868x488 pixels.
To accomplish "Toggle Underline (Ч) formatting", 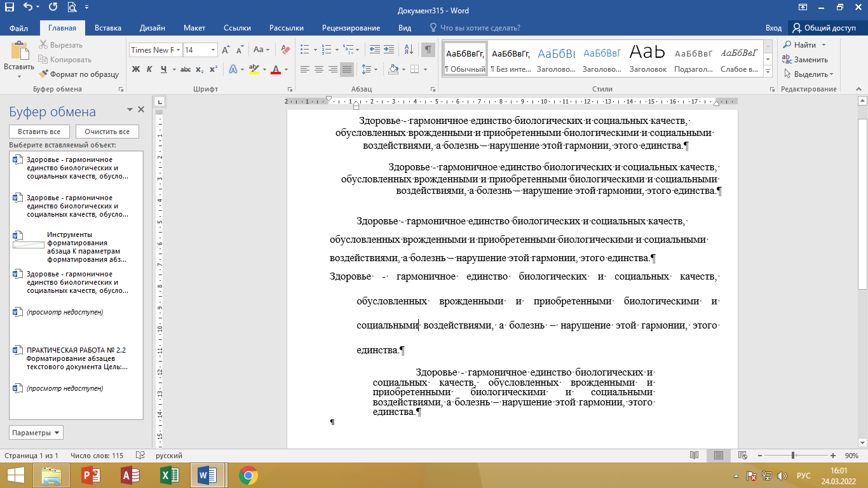I will [x=164, y=69].
